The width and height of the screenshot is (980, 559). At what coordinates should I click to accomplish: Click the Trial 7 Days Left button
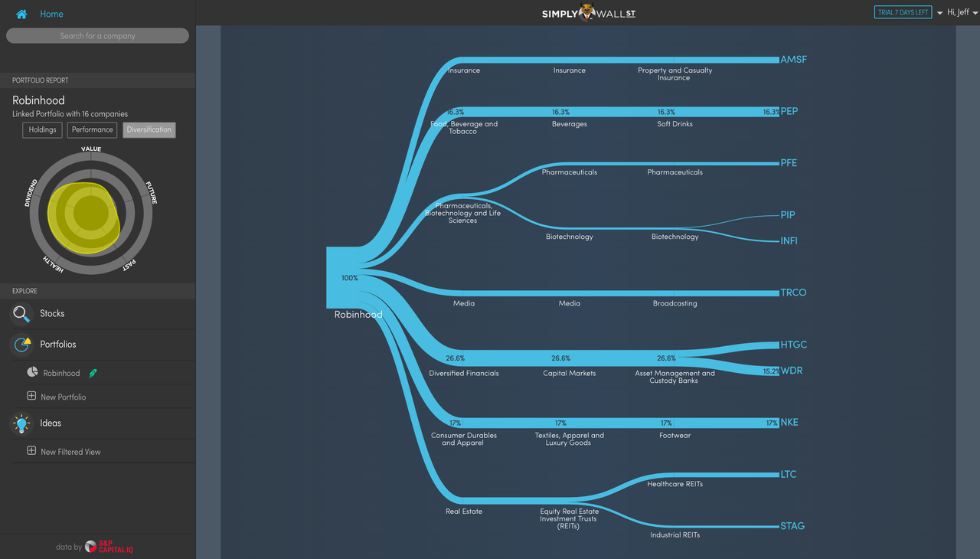[903, 13]
